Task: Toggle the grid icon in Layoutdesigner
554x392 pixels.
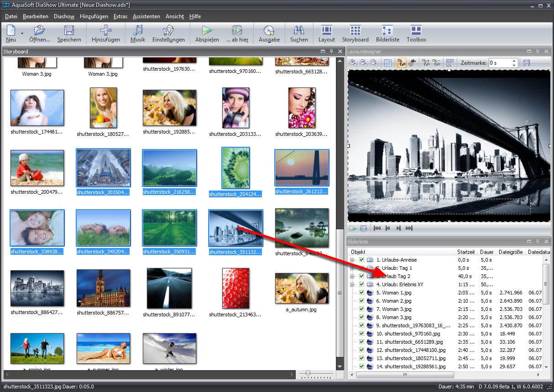Action: pos(387,63)
